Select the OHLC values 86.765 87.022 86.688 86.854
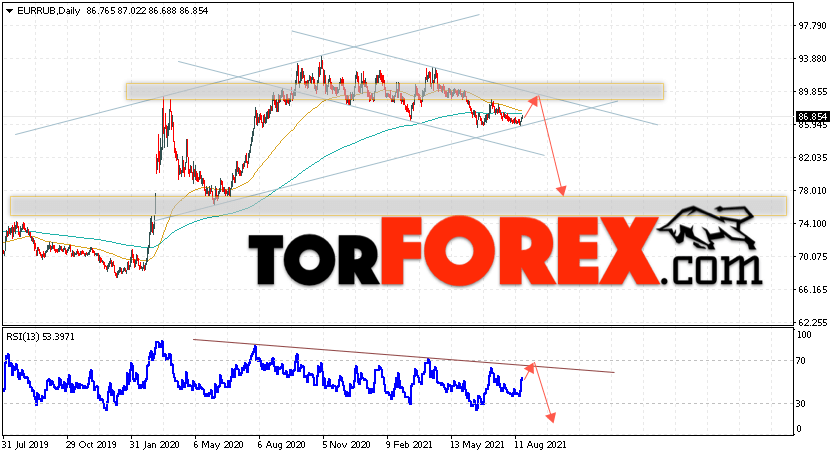This screenshot has width=834, height=456. click(147, 11)
